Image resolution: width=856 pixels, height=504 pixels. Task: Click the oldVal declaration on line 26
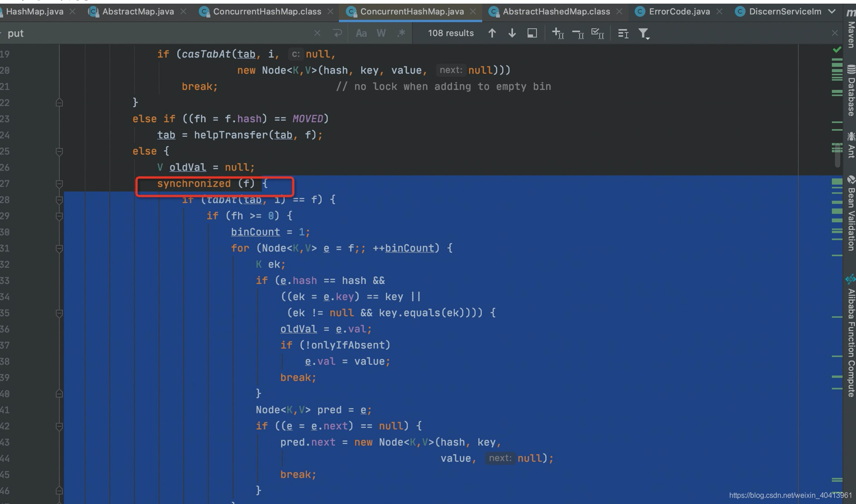coord(188,167)
